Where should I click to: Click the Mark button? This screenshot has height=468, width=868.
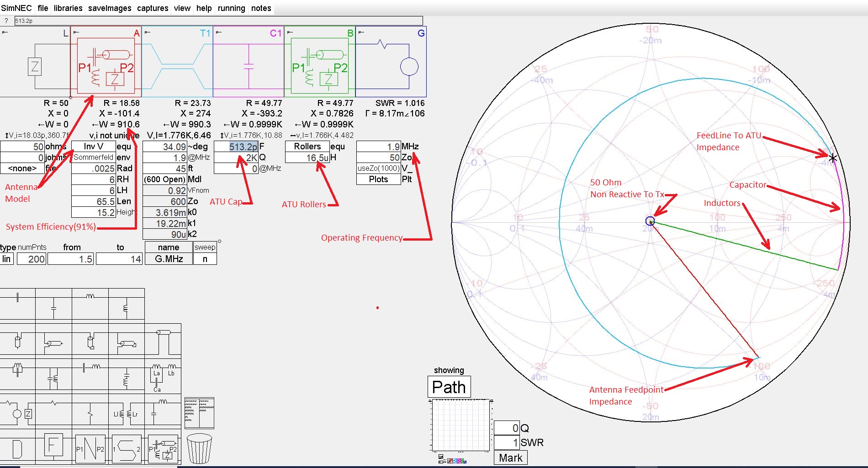click(510, 457)
